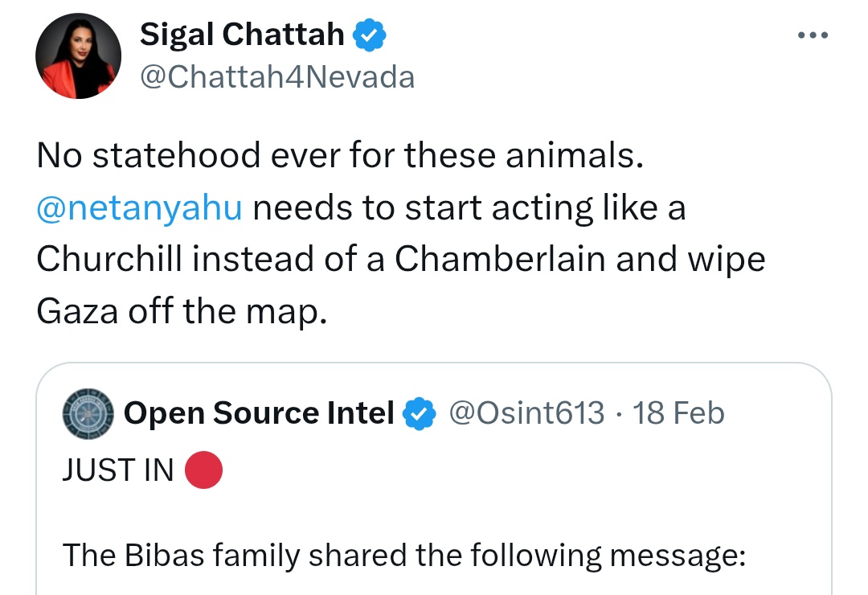Click the JUST IN text in quoted post

(x=118, y=471)
